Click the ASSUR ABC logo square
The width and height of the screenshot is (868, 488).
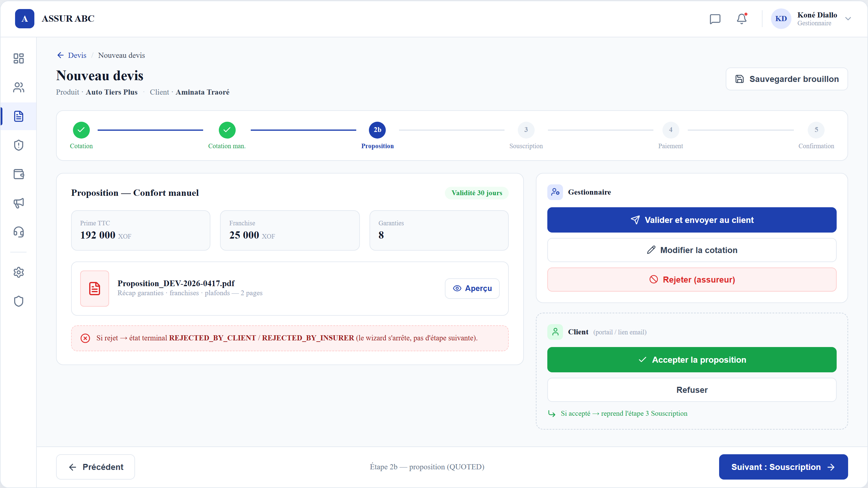25,18
